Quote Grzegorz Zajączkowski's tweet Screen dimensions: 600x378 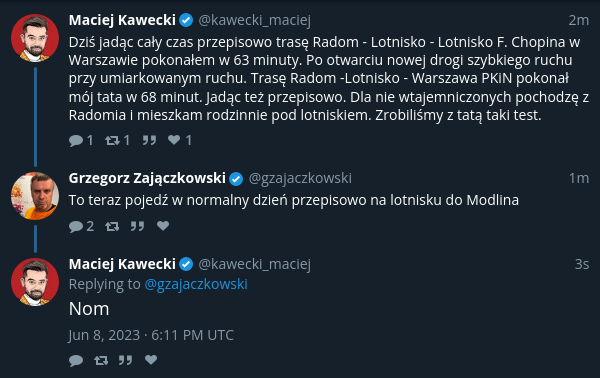tap(137, 226)
